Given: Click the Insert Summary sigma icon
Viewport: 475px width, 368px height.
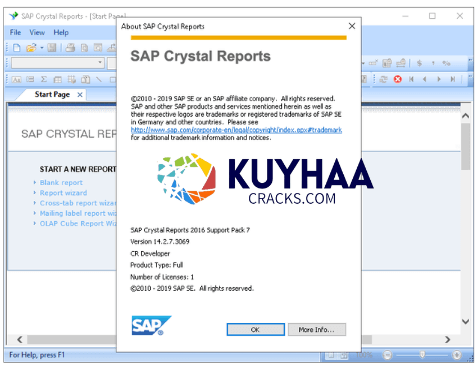Looking at the screenshot, I should (44, 79).
